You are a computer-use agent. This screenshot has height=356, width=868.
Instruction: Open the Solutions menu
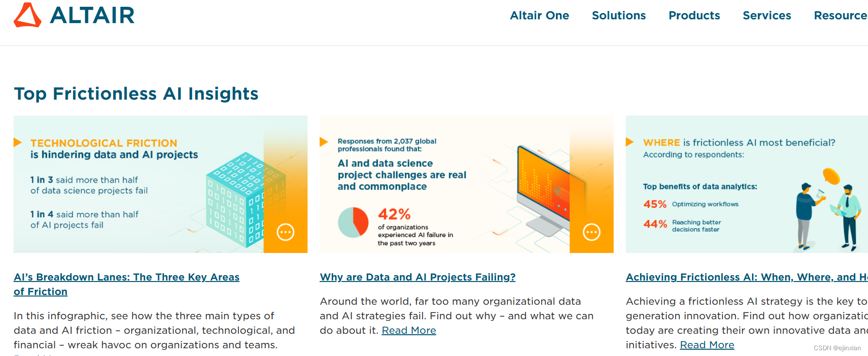618,15
